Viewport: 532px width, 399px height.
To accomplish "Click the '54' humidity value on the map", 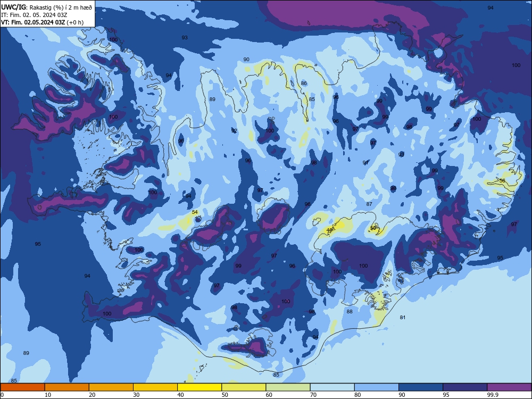I will [x=195, y=212].
